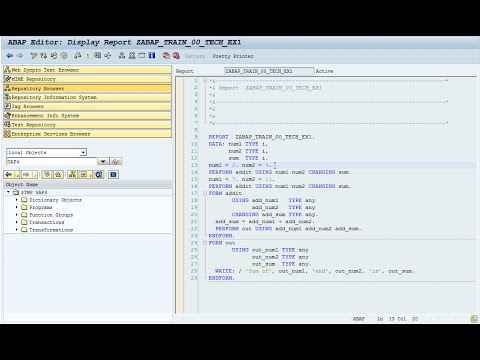Expand the Dictionary Objects folder
Viewport: 480px width, 360px height.
pyautogui.click(x=17, y=200)
